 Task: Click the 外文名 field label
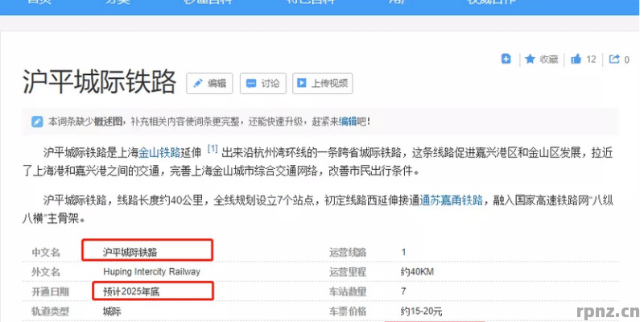coord(46,272)
